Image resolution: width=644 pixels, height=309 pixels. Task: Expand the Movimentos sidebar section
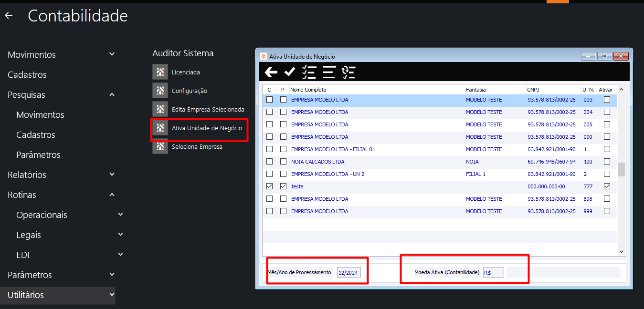(112, 54)
